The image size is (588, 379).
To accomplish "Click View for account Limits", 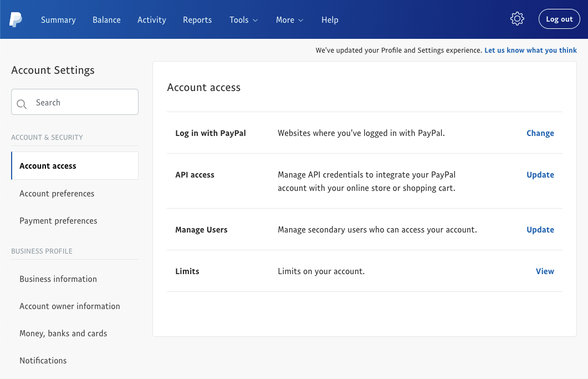I will tap(545, 271).
